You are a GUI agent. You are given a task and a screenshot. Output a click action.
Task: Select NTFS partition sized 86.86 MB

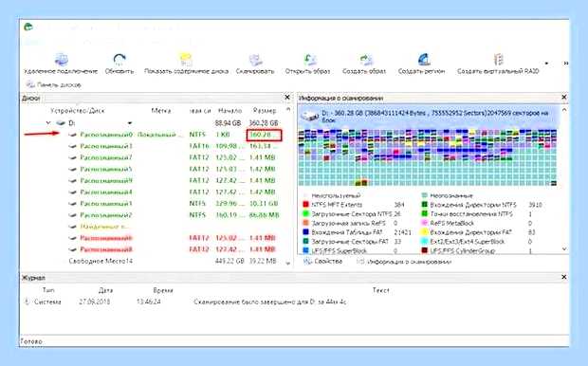175,215
